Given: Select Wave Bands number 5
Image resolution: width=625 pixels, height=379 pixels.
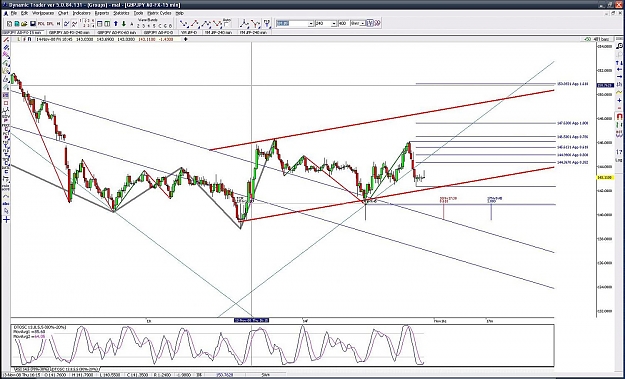Looking at the screenshot, I should (x=154, y=26).
